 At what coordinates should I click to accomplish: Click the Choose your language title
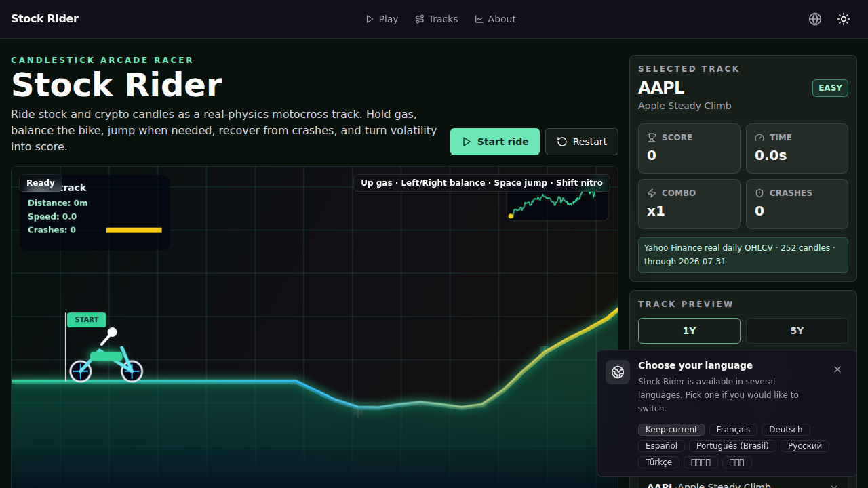point(695,365)
